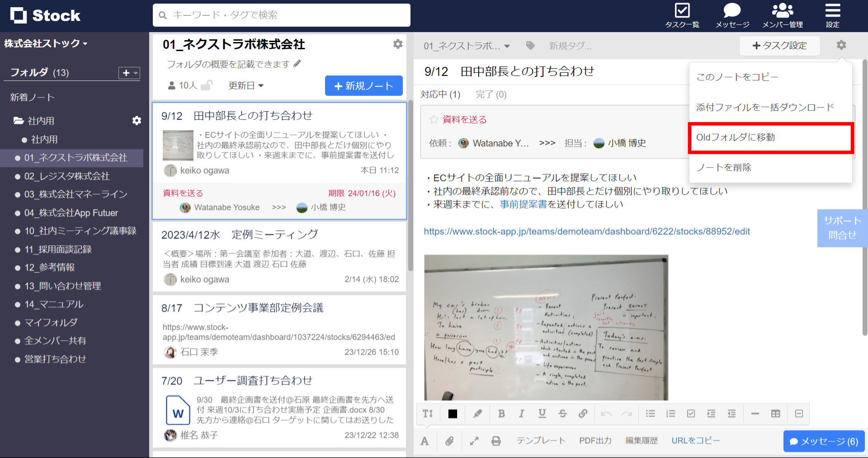This screenshot has height=458, width=868.
Task: Select the highlighter marker tool
Action: tap(477, 413)
